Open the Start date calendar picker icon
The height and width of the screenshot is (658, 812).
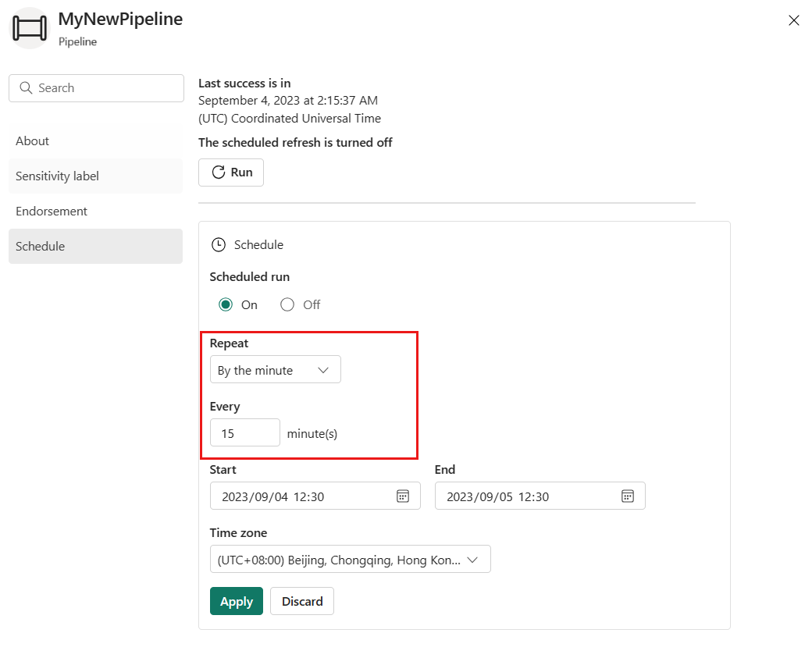(x=403, y=496)
